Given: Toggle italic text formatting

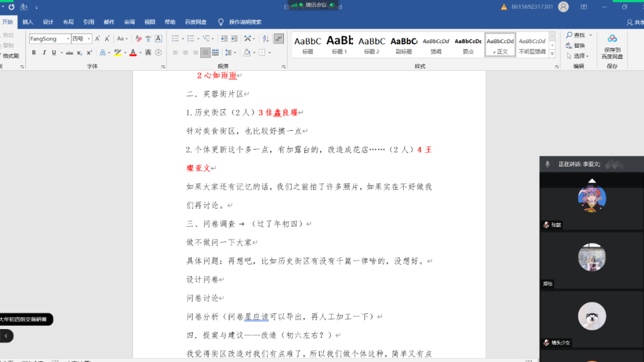Looking at the screenshot, I should tap(44, 53).
